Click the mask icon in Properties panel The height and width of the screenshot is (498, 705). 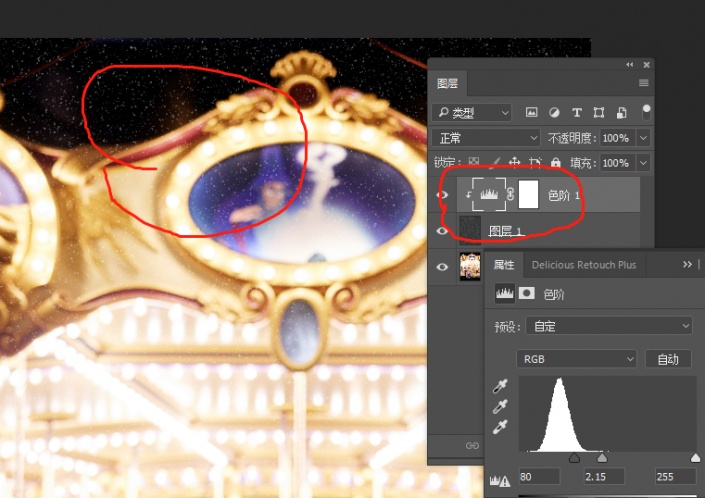coord(524,295)
